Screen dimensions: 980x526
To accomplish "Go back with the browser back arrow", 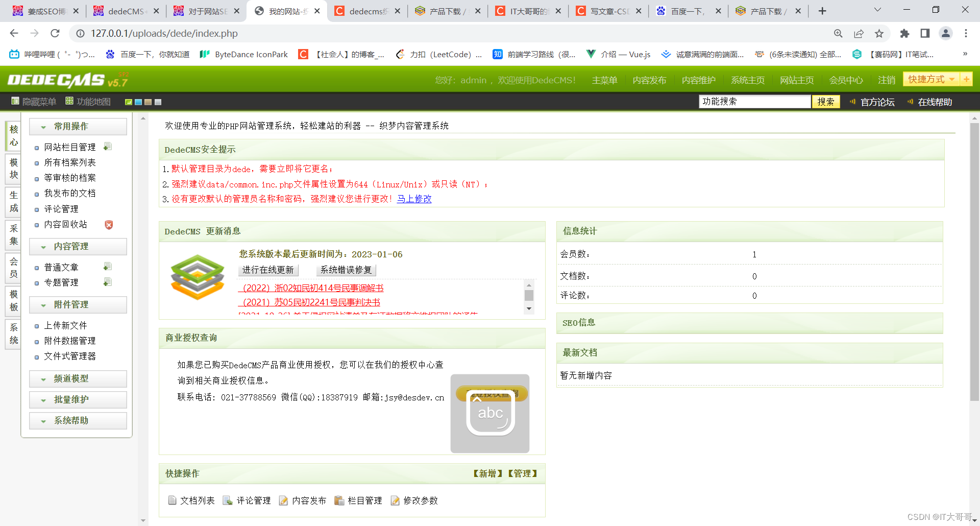I will coord(14,33).
